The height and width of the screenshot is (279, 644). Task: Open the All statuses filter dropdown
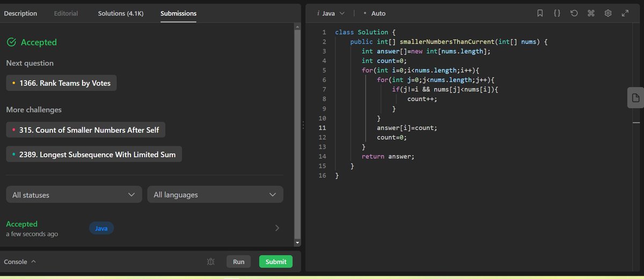coord(74,195)
